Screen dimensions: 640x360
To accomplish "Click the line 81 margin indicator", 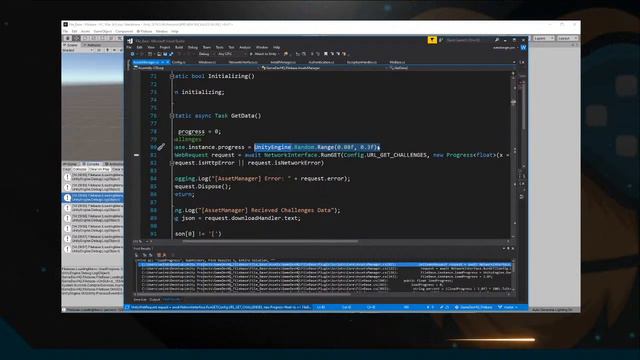I will [136, 155].
